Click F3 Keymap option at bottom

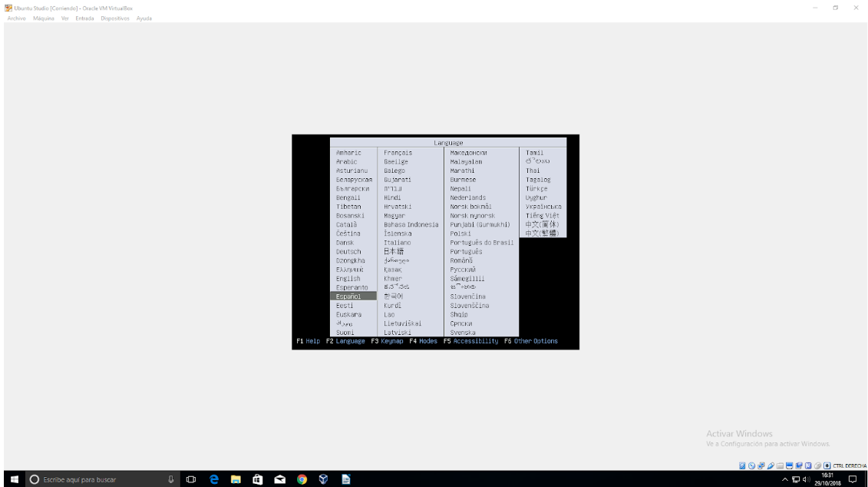tap(388, 341)
